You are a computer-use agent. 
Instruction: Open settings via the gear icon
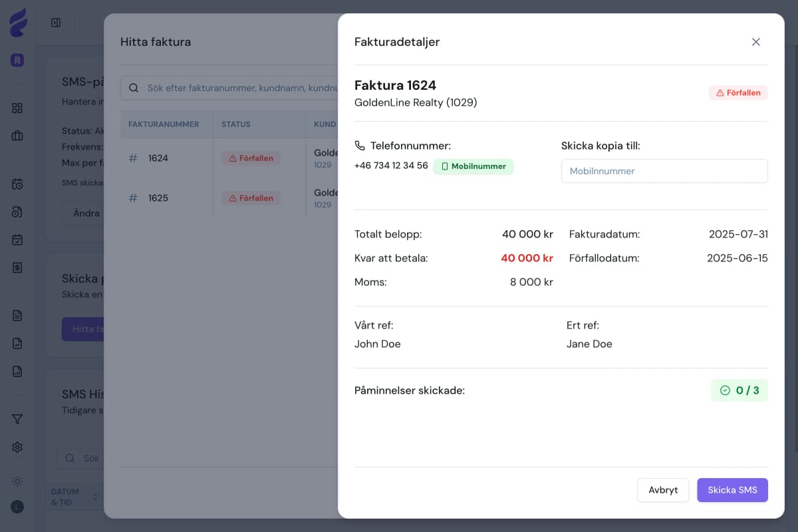(x=17, y=447)
